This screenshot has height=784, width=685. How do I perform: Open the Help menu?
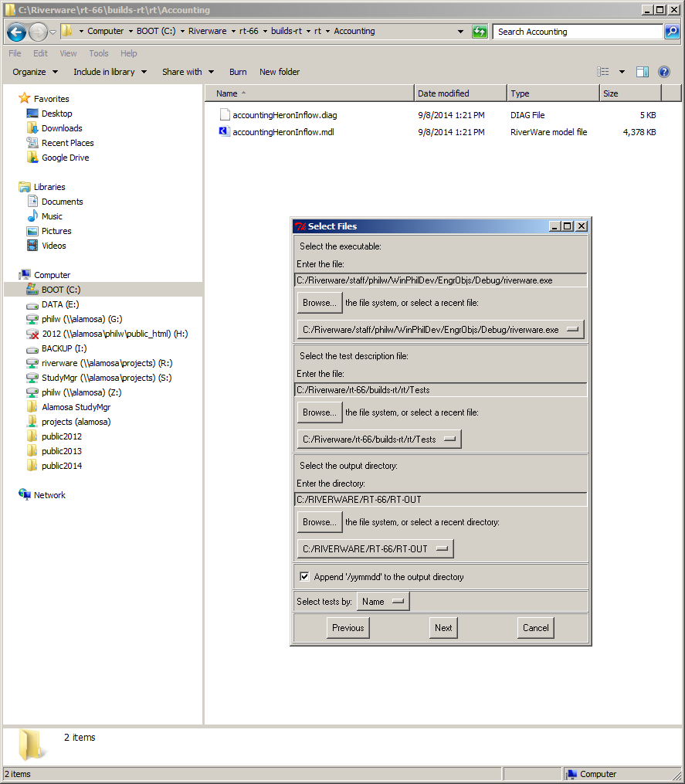pyautogui.click(x=128, y=53)
